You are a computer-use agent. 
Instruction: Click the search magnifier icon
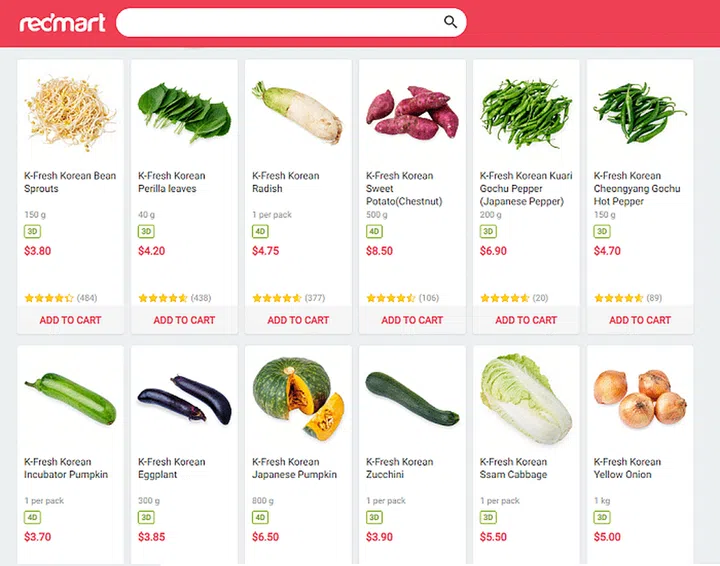[451, 22]
